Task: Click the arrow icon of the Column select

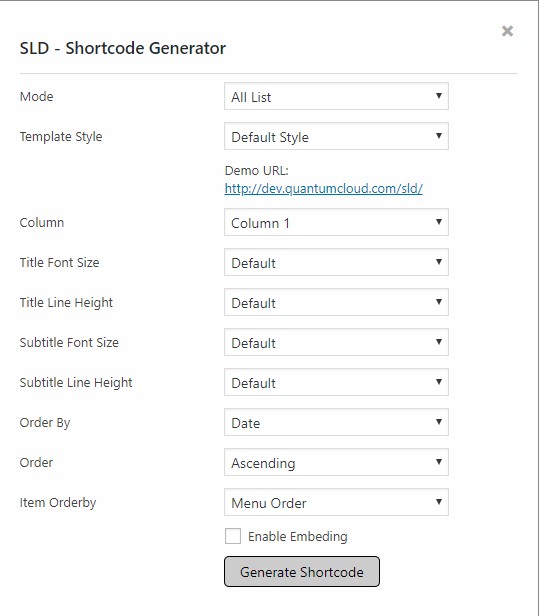Action: click(439, 222)
